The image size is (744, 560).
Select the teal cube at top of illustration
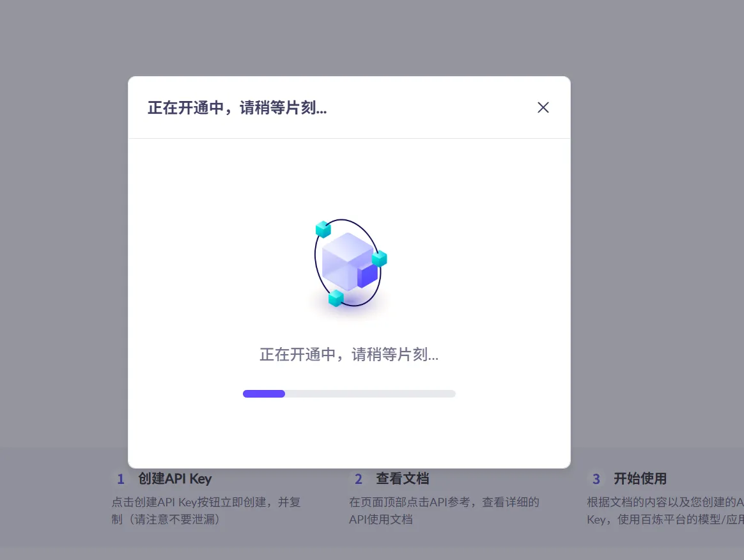click(322, 229)
